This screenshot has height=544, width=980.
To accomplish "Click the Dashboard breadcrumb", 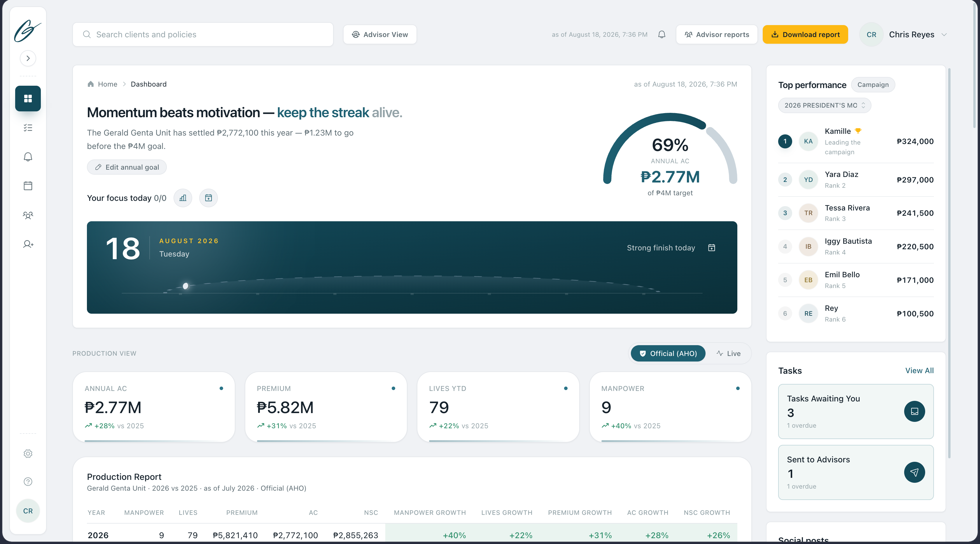I will click(149, 84).
